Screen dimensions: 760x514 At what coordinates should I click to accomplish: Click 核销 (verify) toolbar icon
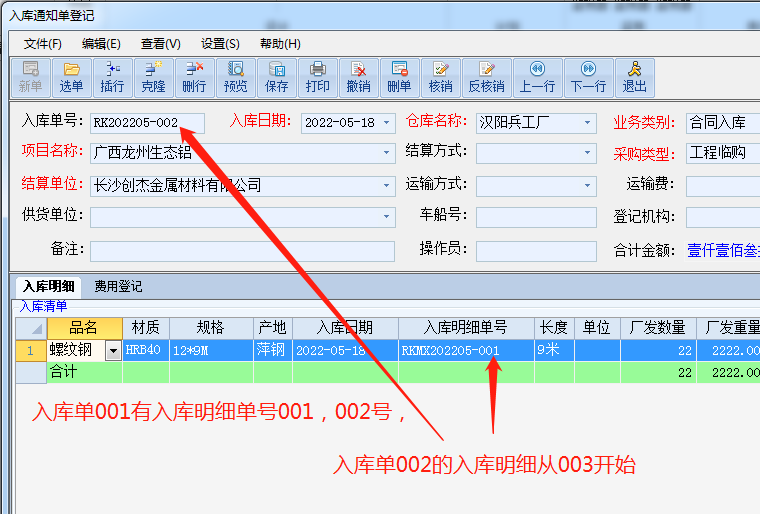point(441,78)
